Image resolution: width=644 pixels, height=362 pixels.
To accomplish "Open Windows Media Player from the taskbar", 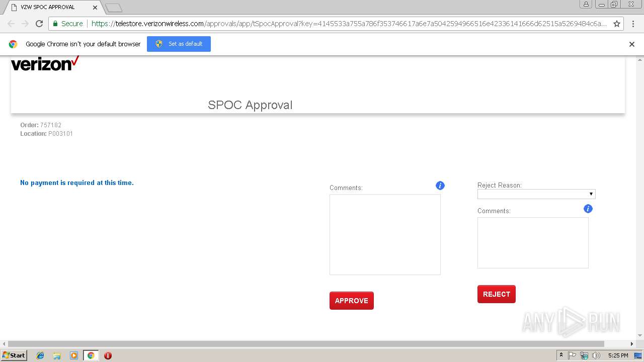I will coord(74,355).
